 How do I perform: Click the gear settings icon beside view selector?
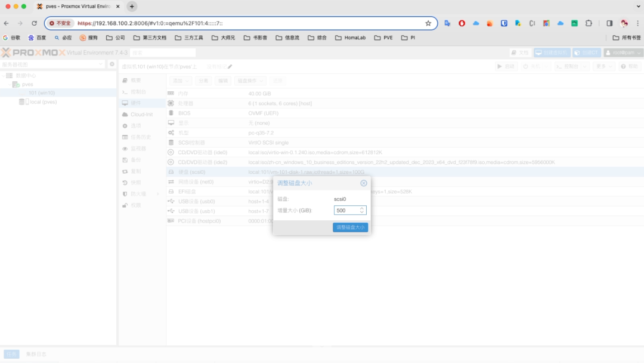point(112,64)
